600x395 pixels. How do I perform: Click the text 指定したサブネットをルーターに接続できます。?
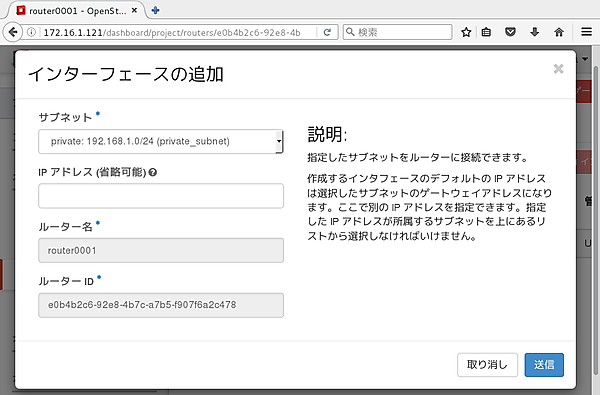point(418,157)
